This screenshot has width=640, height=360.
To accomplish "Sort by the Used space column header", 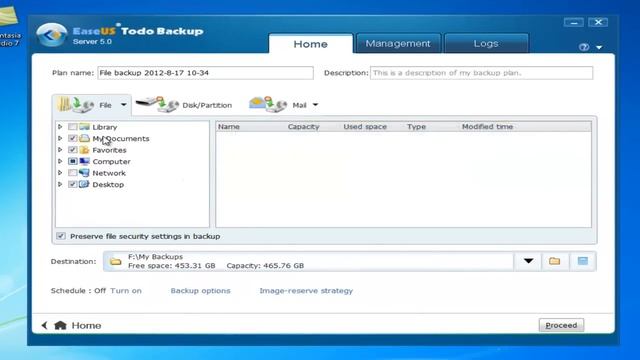I will 365,127.
